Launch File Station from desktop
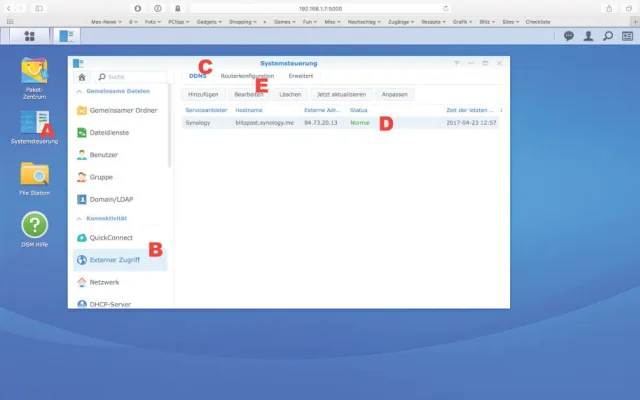This screenshot has height=400, width=640. [34, 174]
